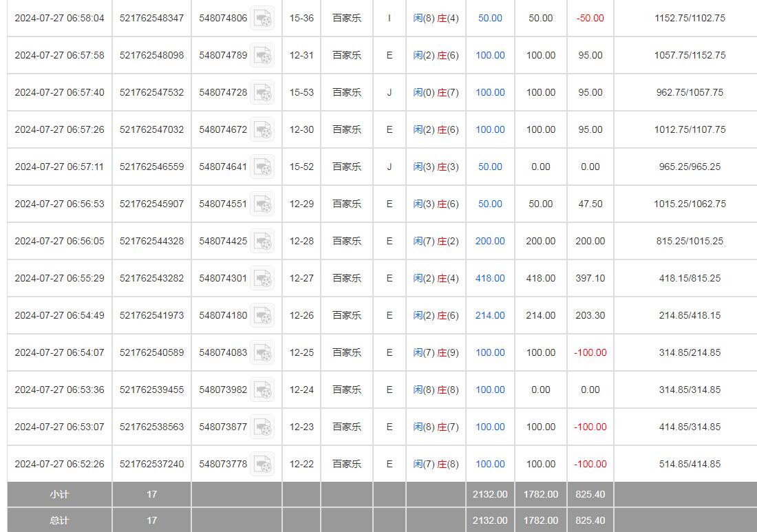Open blue 50.00 bet link in 06:58:04 row
Screen dimensions: 757x532
[x=490, y=18]
